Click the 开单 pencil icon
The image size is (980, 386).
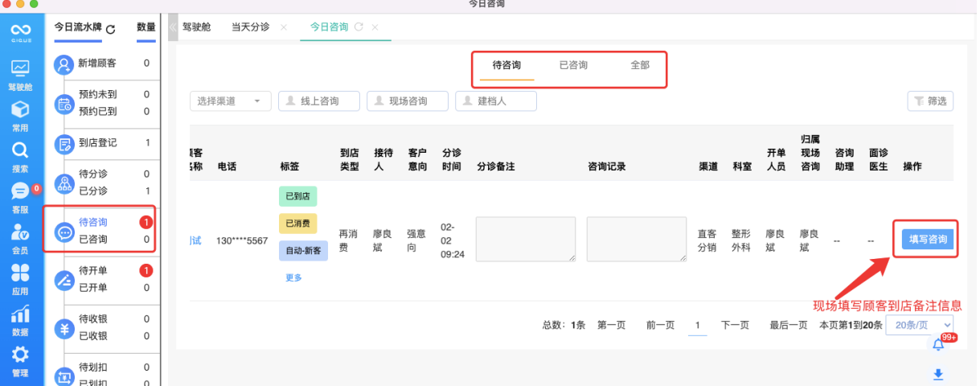point(64,280)
